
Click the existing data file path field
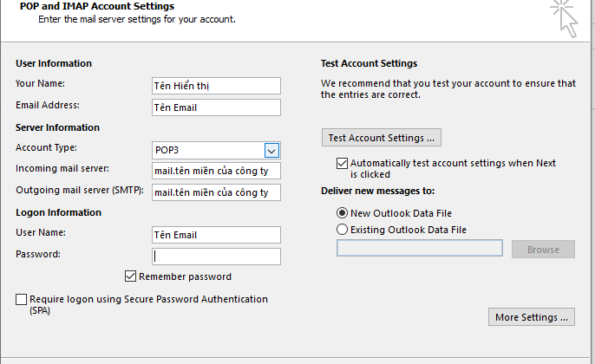(x=420, y=248)
